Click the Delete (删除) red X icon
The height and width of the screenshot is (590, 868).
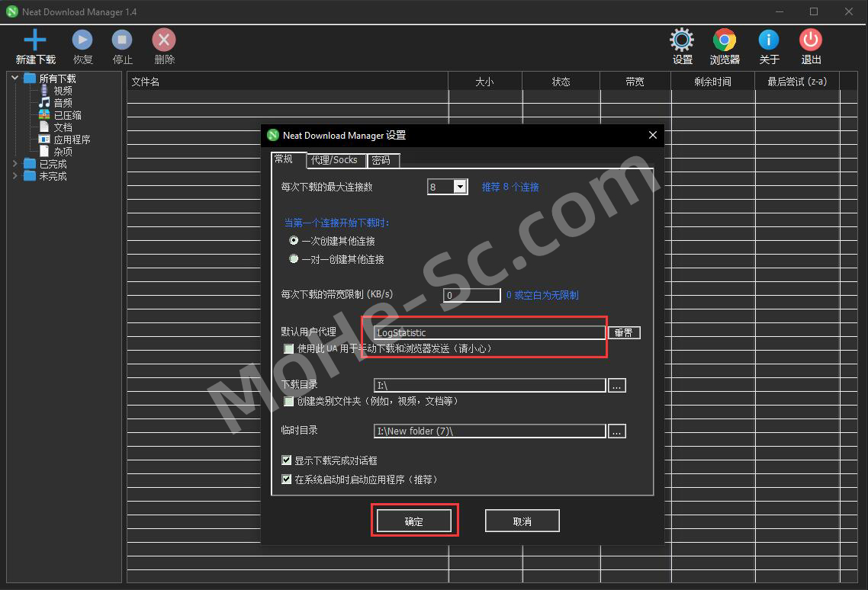164,40
